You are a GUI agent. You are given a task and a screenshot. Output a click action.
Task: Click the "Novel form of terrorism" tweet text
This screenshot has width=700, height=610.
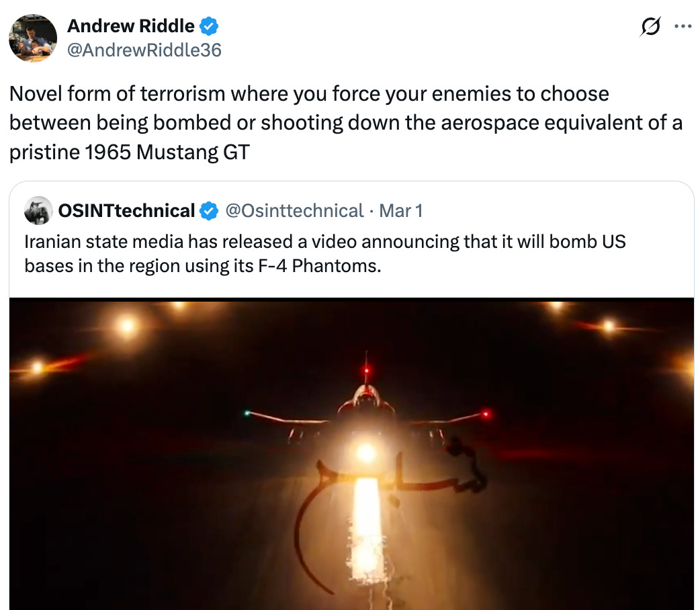[x=309, y=93]
